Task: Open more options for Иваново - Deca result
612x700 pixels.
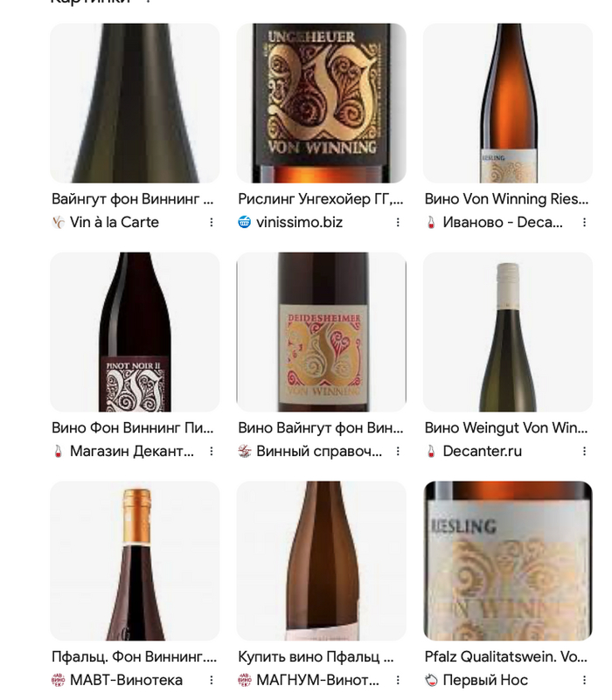Action: click(584, 222)
